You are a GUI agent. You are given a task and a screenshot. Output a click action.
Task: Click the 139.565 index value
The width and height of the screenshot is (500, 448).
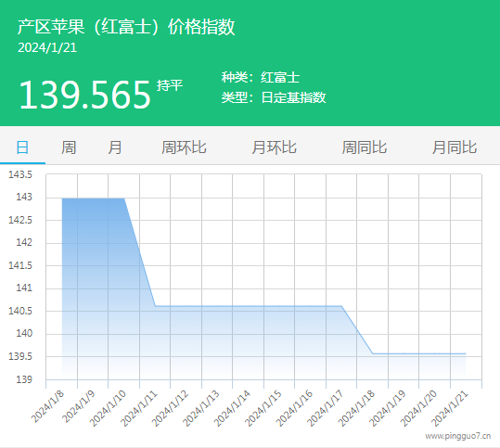(x=84, y=95)
